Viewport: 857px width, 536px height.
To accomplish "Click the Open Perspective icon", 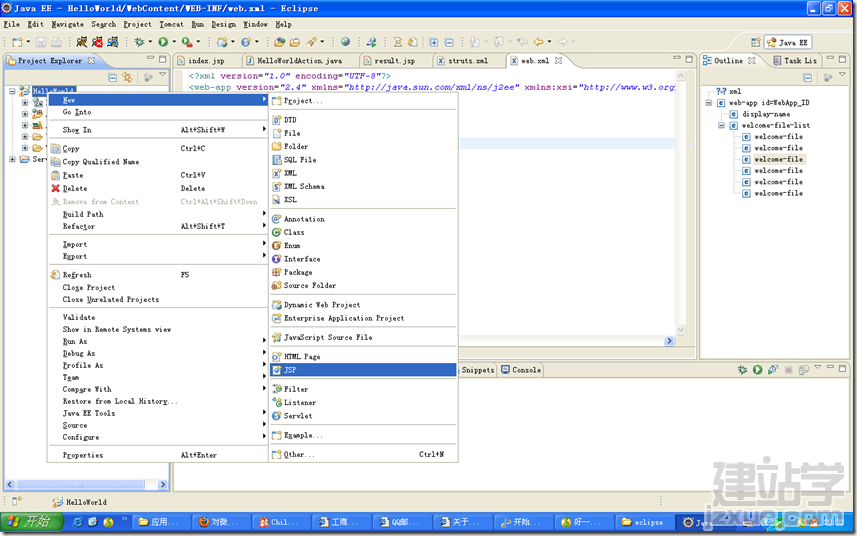I will (755, 43).
